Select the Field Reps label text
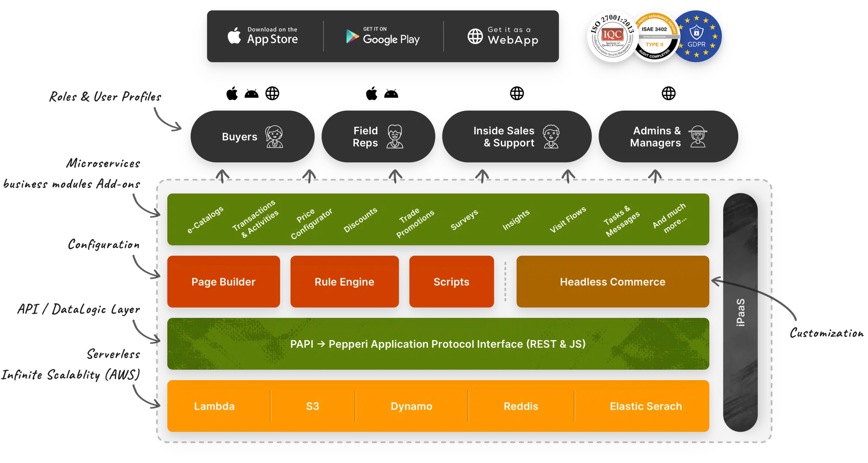The image size is (868, 463). [365, 137]
